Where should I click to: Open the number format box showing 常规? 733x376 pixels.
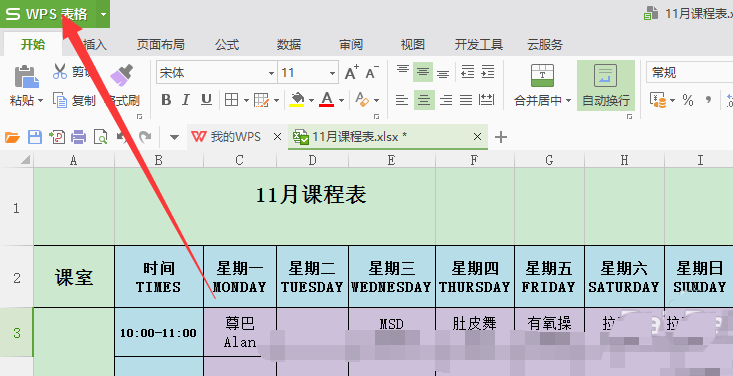pos(690,72)
